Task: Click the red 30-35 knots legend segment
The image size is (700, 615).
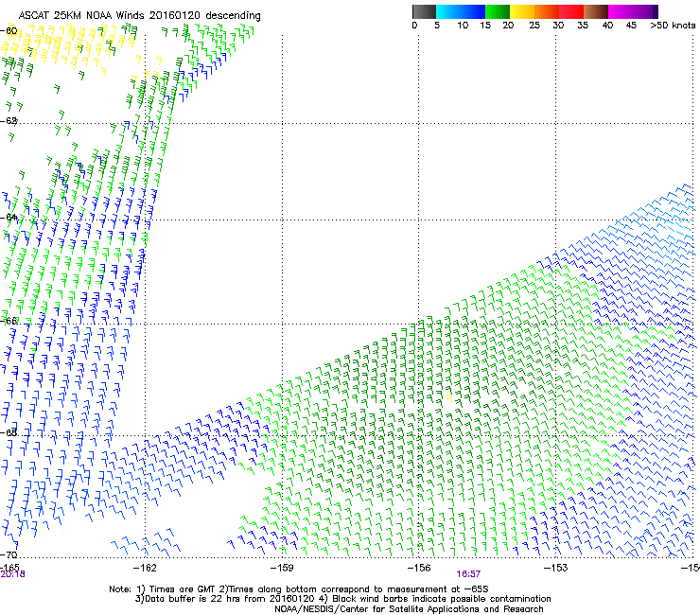Action: [x=571, y=11]
